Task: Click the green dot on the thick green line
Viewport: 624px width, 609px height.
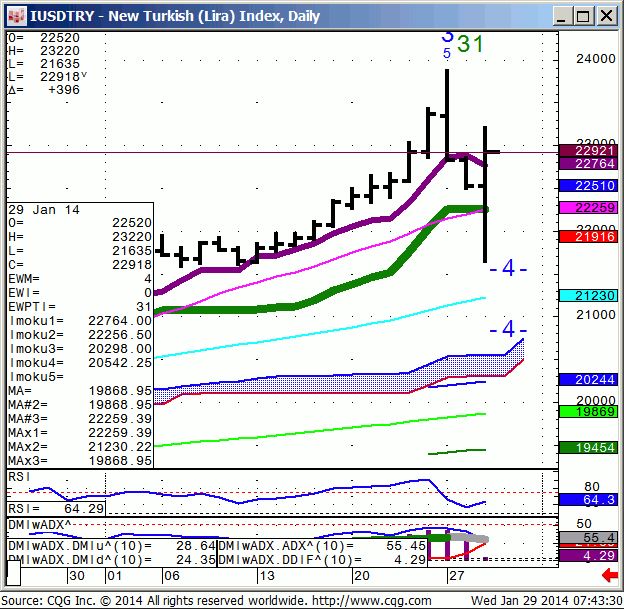Action: (485, 209)
